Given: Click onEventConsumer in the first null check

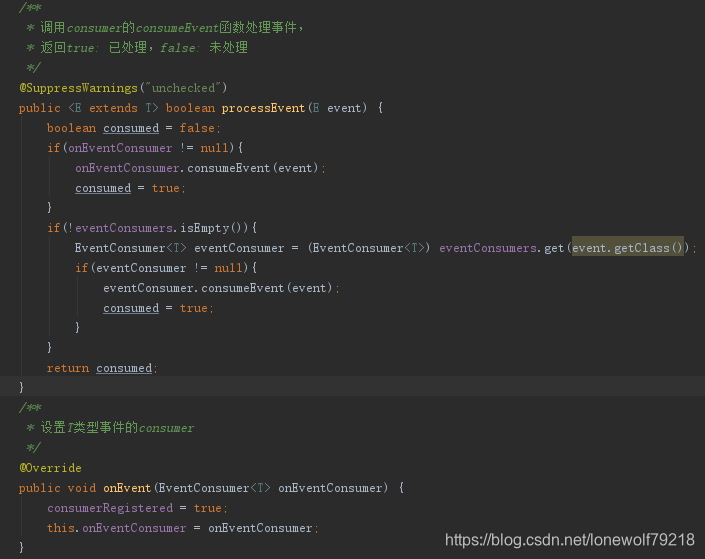Looking at the screenshot, I should pos(120,148).
